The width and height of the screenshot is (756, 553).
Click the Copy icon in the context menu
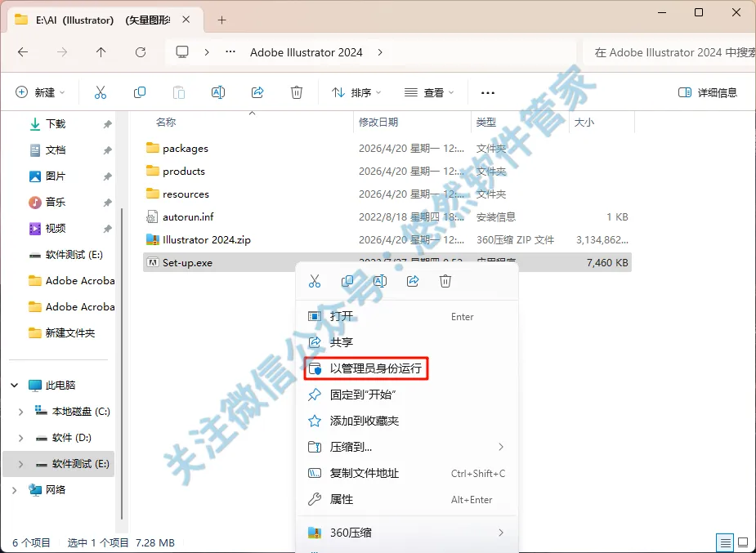point(347,281)
